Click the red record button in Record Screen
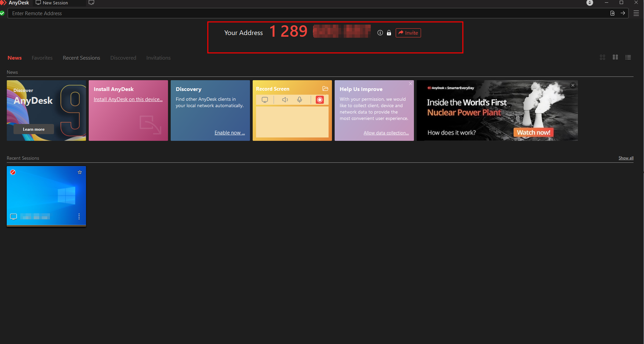This screenshot has width=644, height=344. (x=319, y=100)
